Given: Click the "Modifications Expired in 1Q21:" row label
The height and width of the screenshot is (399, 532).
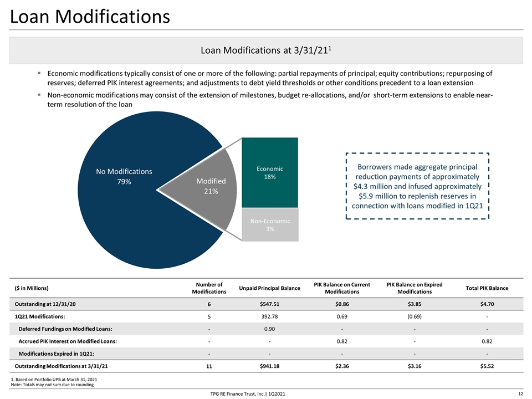Looking at the screenshot, I should click(x=57, y=354).
